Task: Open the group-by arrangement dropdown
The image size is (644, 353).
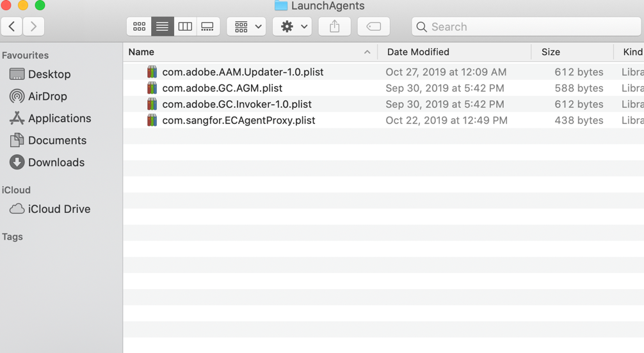Action: [246, 27]
